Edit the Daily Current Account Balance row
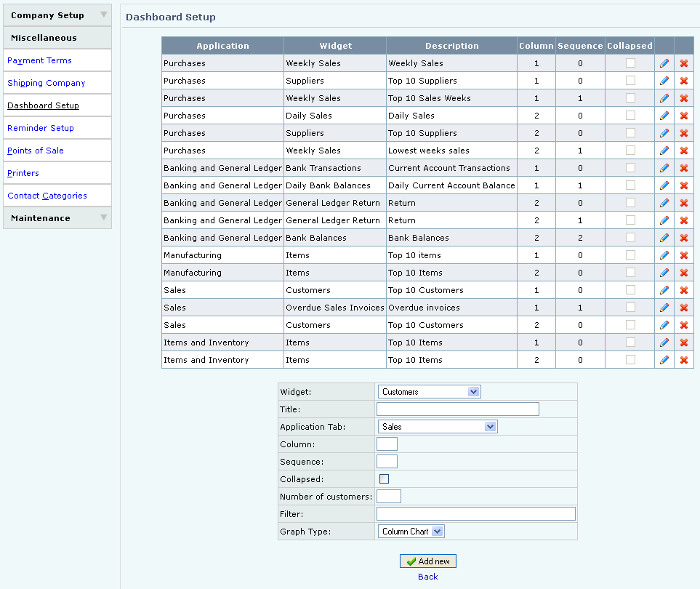 (x=664, y=185)
